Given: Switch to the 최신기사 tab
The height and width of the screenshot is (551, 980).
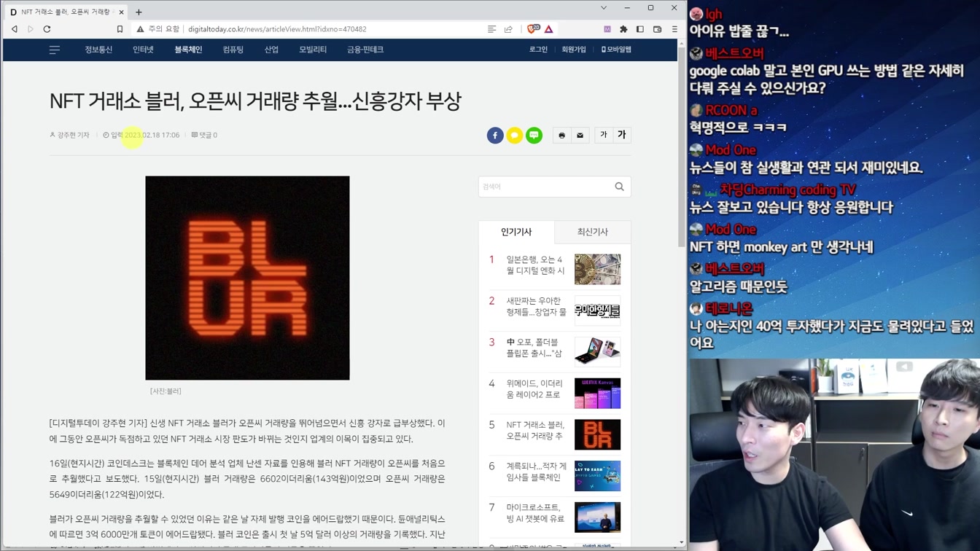Looking at the screenshot, I should 593,232.
